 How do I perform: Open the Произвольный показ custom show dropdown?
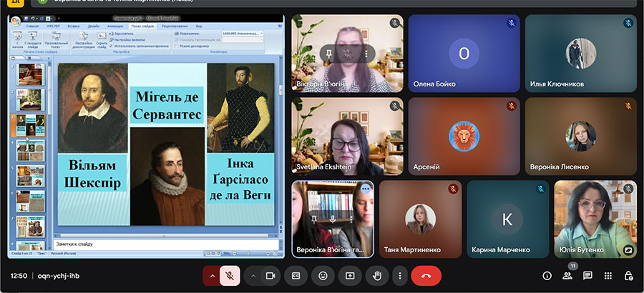click(x=57, y=40)
